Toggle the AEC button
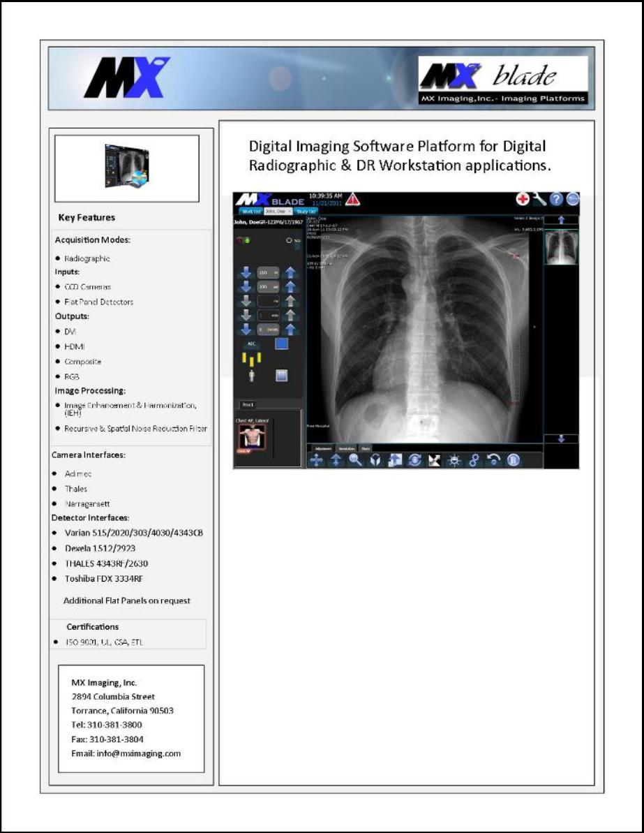This screenshot has width=644, height=833. 252,344
